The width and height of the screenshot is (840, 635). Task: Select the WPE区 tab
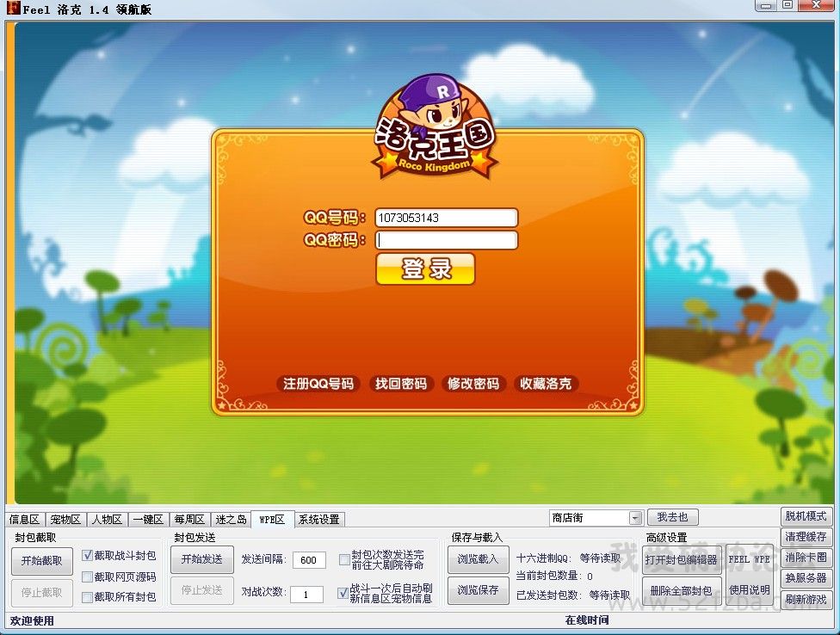[272, 519]
